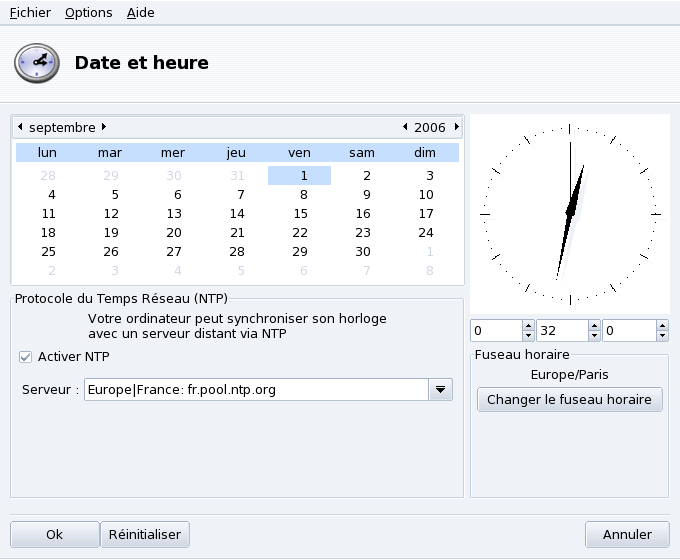Increase the hours spinner value
The image size is (680, 560).
[x=528, y=326]
